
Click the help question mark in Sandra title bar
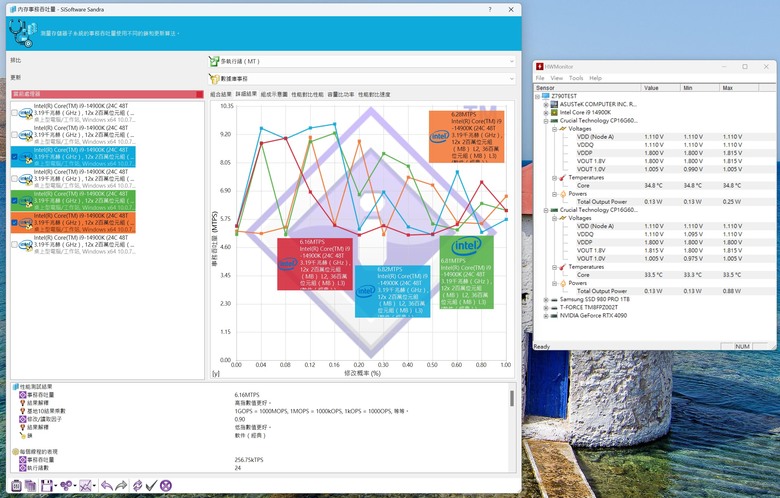490,9
